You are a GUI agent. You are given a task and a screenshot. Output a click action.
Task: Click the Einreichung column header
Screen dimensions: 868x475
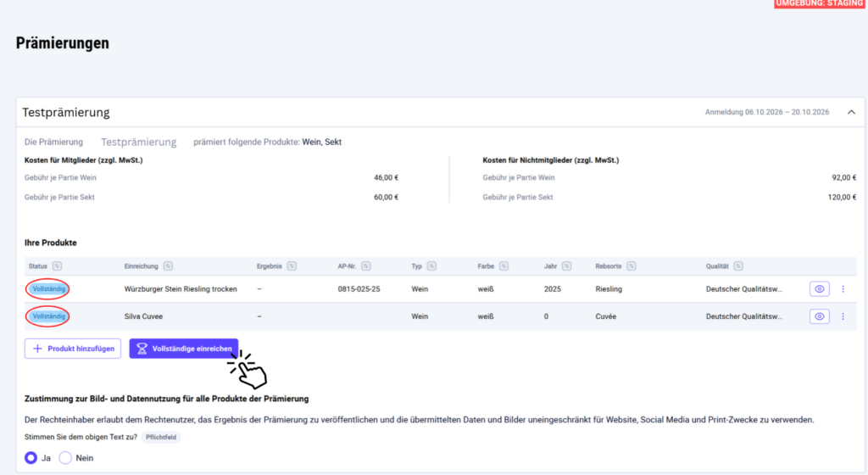pyautogui.click(x=142, y=266)
